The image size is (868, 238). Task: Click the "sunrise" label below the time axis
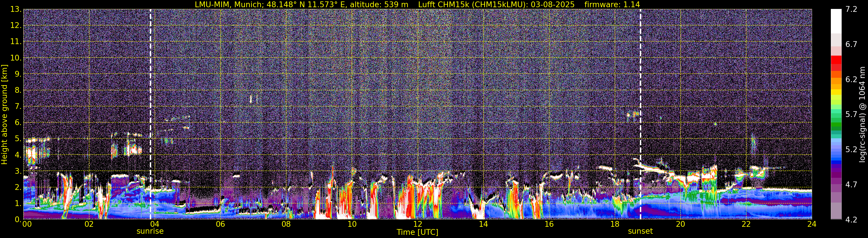(150, 231)
